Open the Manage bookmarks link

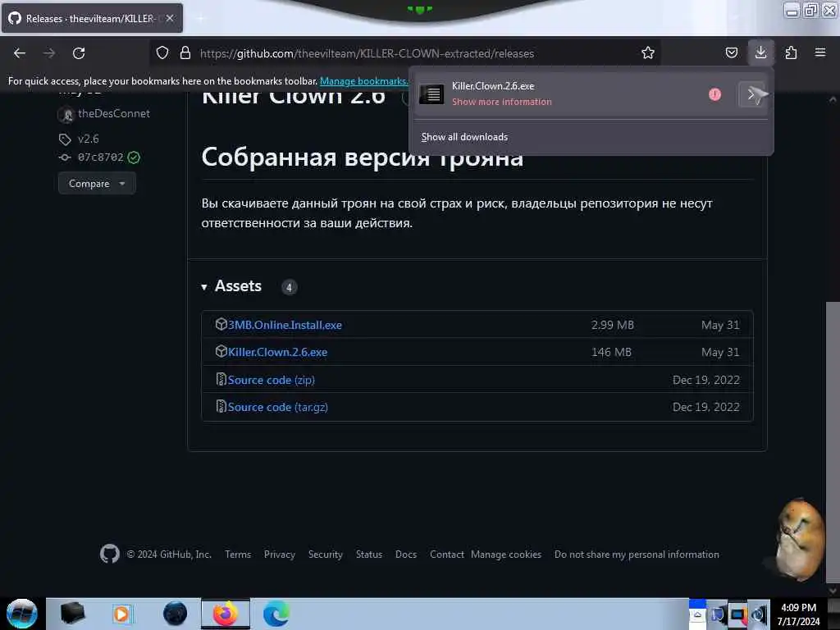point(363,81)
